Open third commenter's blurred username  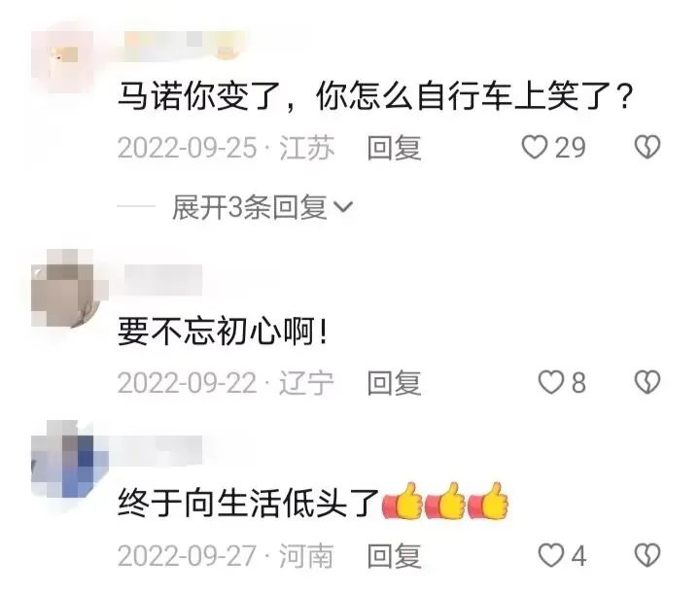pyautogui.click(x=161, y=450)
